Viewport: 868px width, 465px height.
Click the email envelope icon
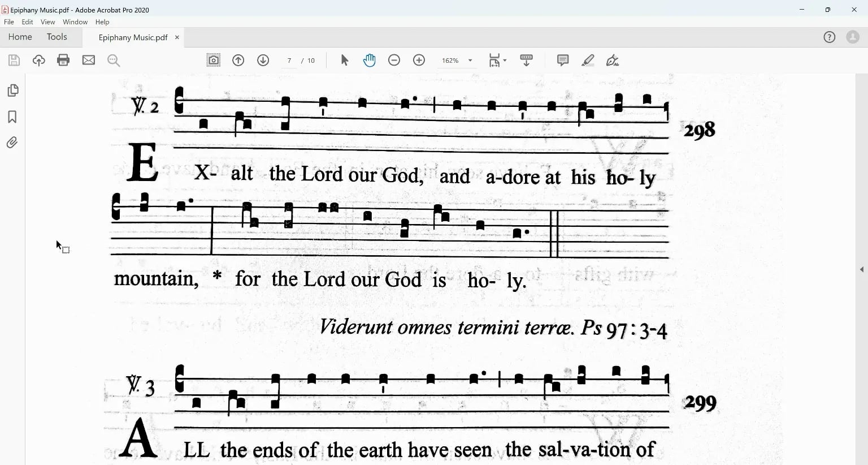pyautogui.click(x=89, y=61)
